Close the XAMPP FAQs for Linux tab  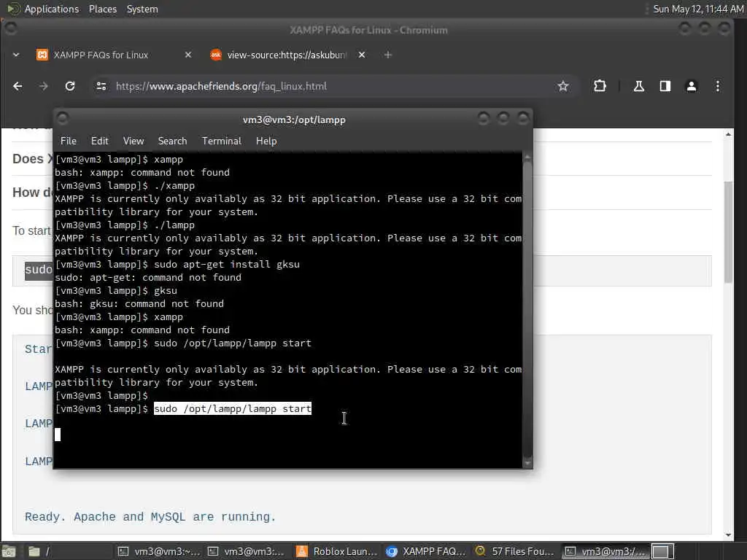188,55
